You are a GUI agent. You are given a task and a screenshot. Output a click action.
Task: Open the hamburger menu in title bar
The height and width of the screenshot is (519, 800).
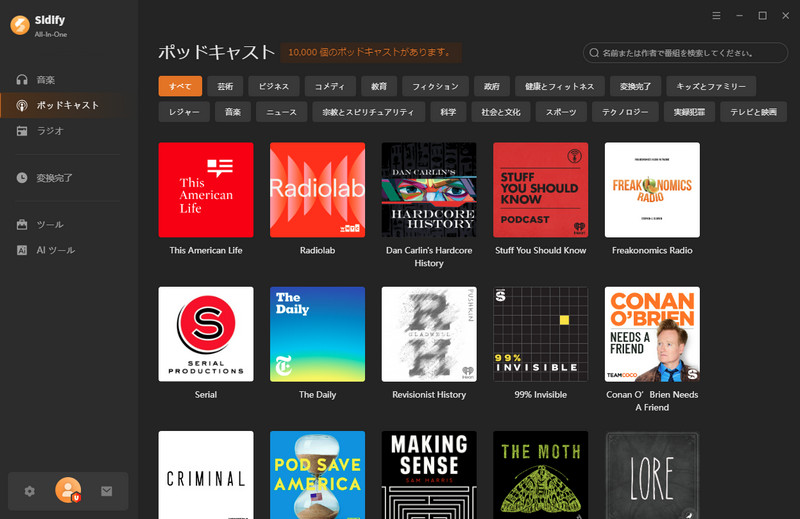click(x=716, y=16)
